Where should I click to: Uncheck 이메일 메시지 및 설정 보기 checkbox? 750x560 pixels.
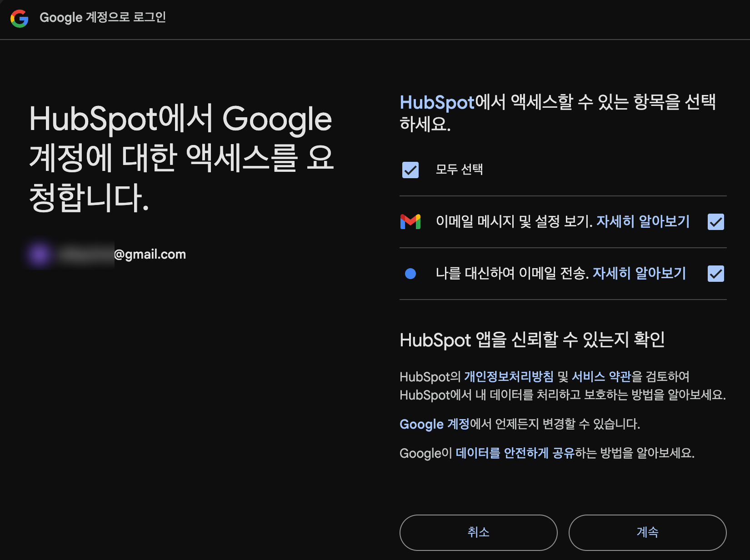coord(716,222)
